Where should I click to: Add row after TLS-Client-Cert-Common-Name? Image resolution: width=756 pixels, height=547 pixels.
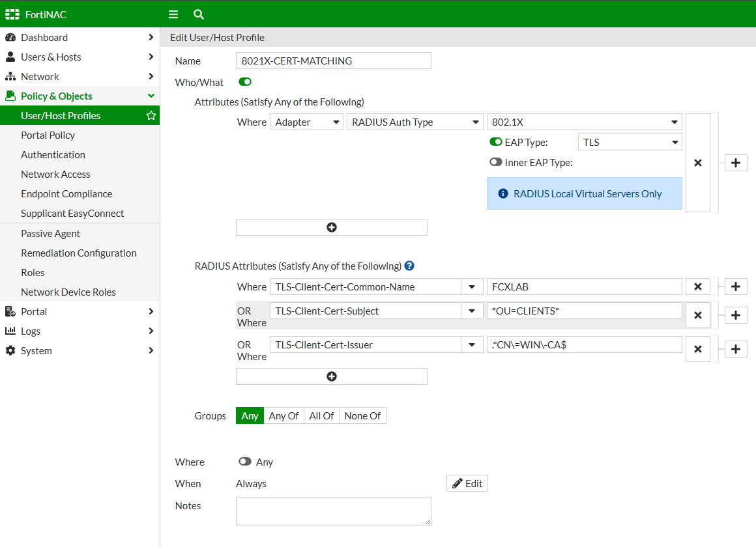tap(736, 287)
